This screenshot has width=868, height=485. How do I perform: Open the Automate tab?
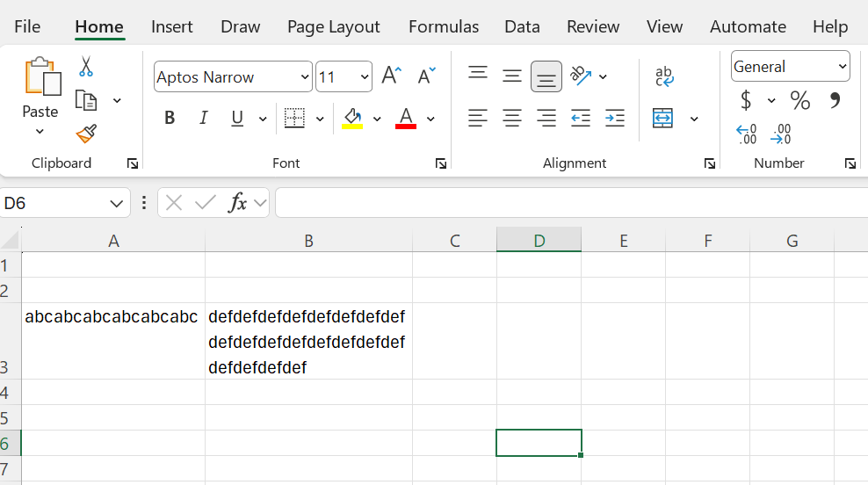748,26
